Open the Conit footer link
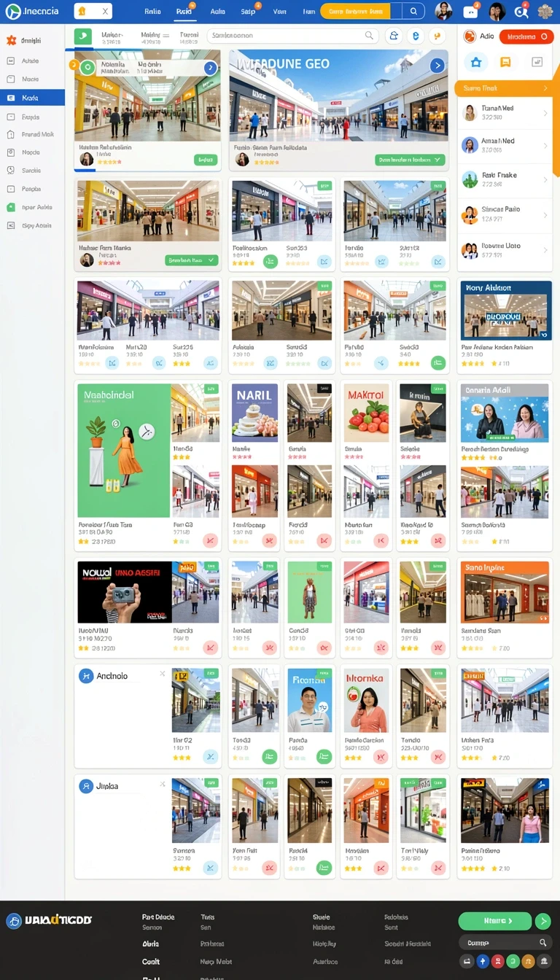The width and height of the screenshot is (560, 980). (x=151, y=962)
